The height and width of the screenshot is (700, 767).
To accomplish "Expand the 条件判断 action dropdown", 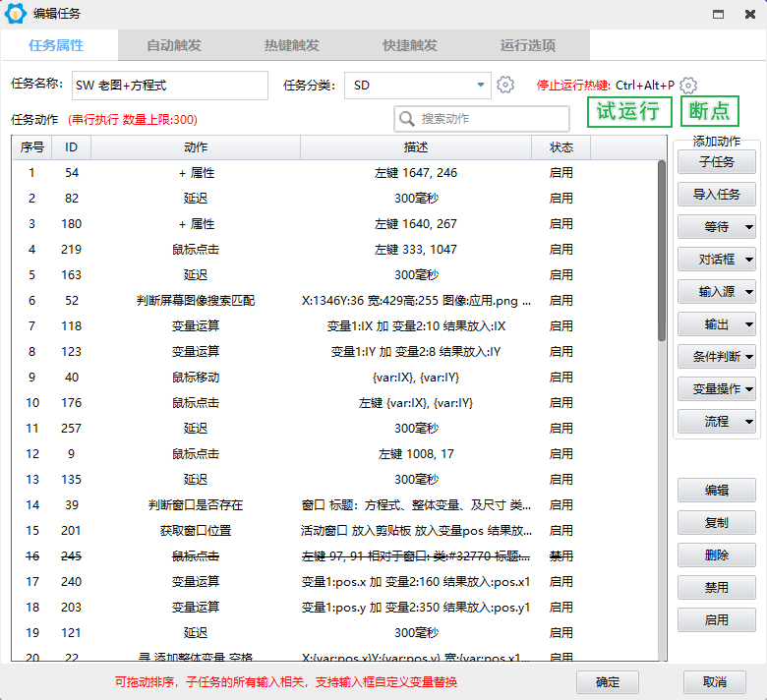I will 717,357.
